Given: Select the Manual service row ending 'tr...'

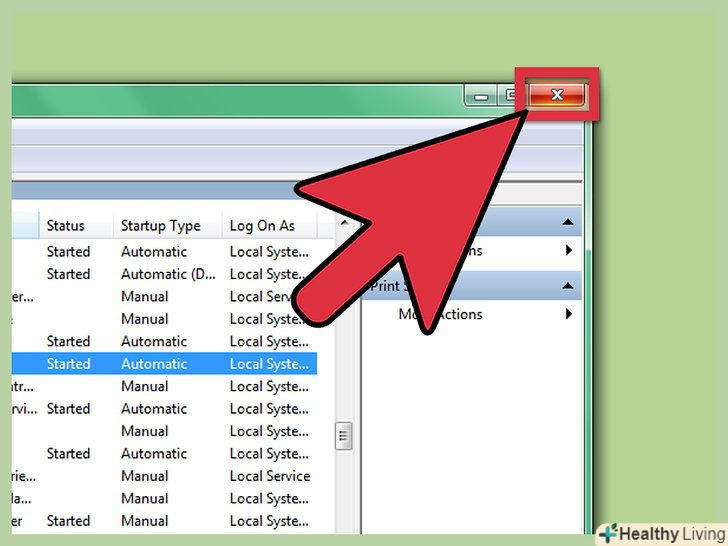Looking at the screenshot, I should (164, 386).
